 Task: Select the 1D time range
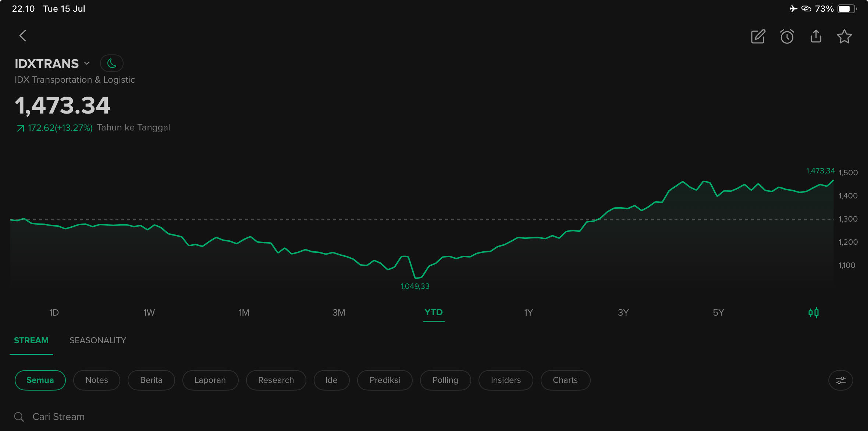click(x=54, y=313)
